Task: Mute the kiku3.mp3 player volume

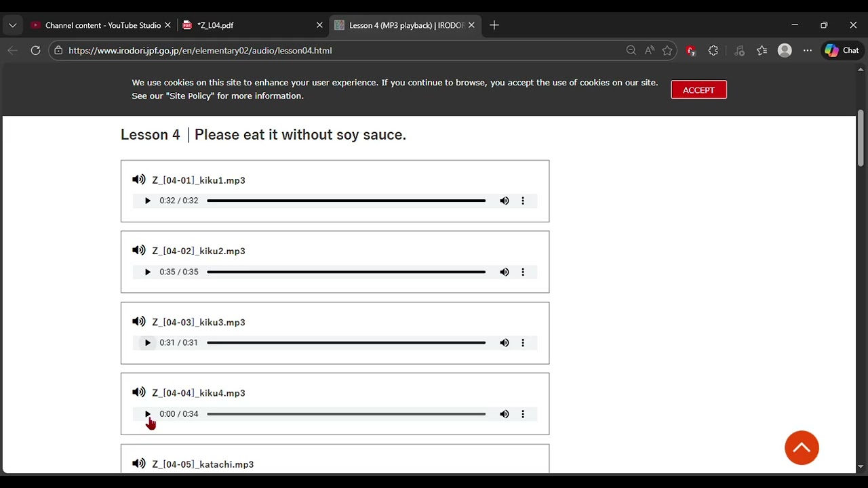Action: (x=505, y=343)
